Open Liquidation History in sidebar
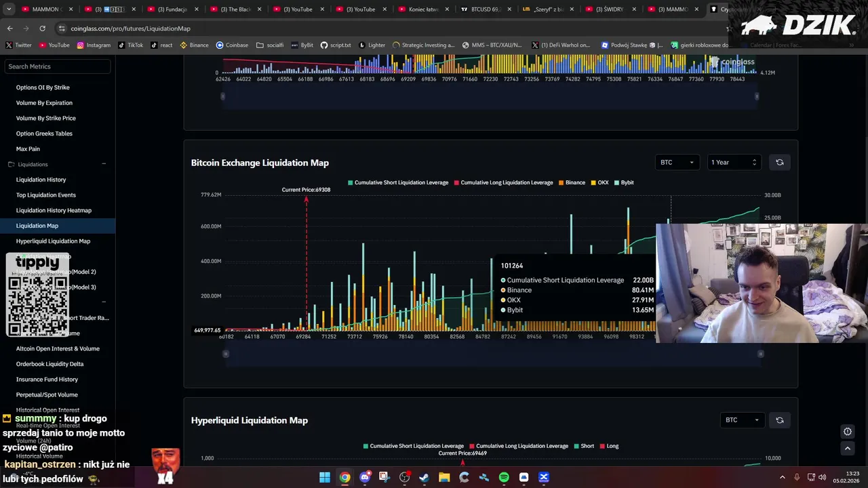This screenshot has height=488, width=868. [41, 180]
